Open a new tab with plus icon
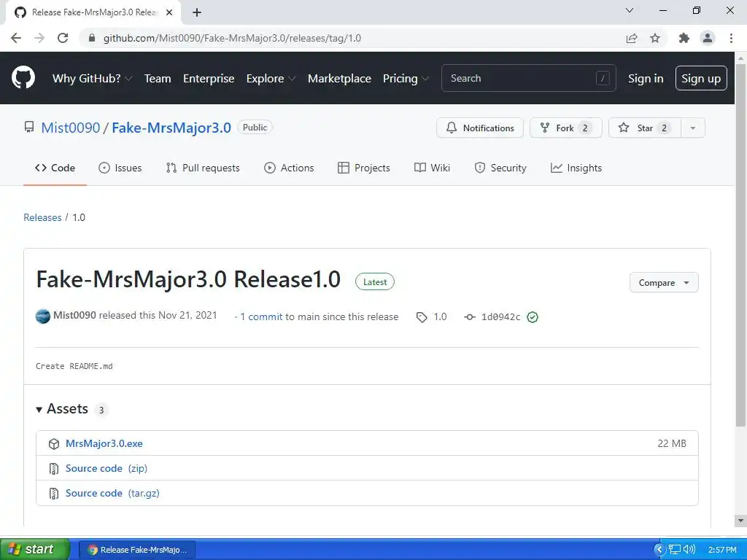Image resolution: width=747 pixels, height=560 pixels. point(197,12)
